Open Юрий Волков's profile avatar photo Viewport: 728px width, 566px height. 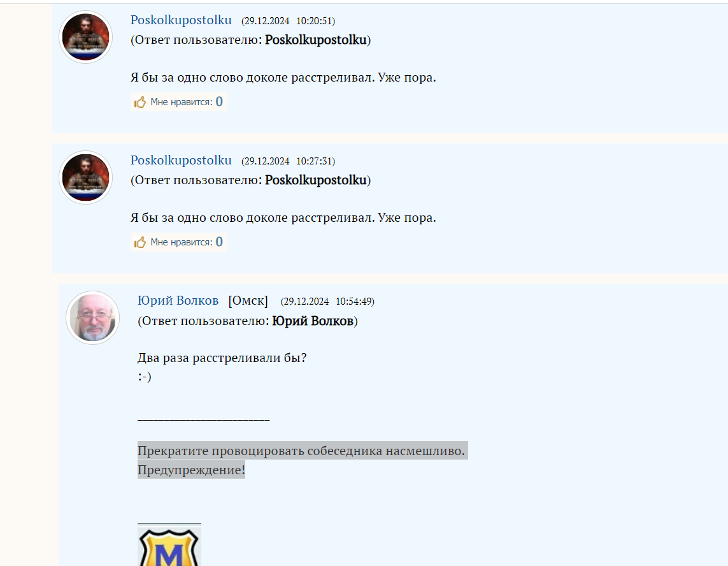(x=93, y=318)
